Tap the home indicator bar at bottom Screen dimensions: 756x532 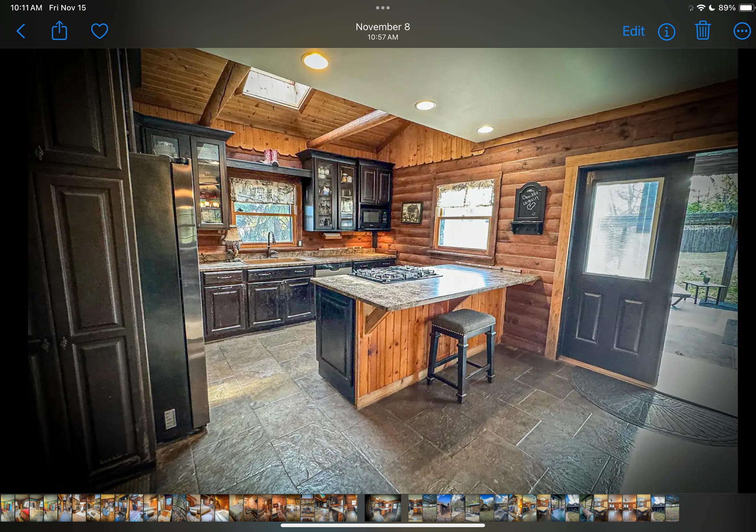(x=383, y=526)
